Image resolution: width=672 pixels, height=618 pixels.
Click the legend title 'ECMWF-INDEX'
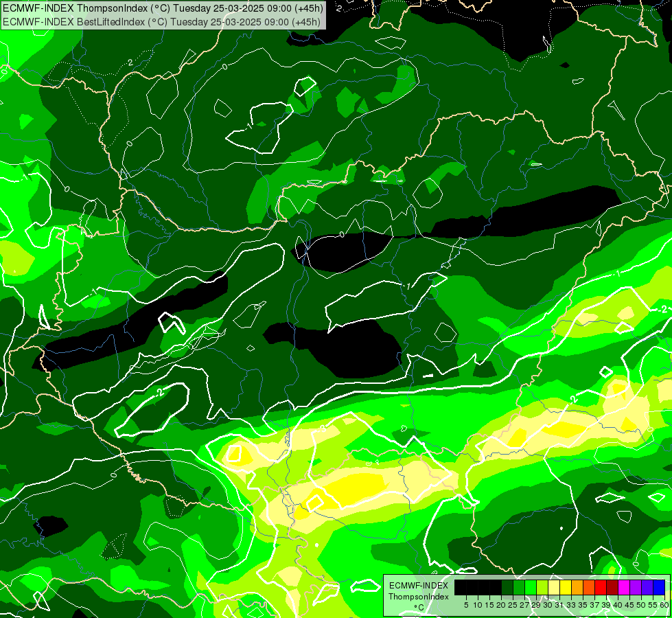click(419, 586)
